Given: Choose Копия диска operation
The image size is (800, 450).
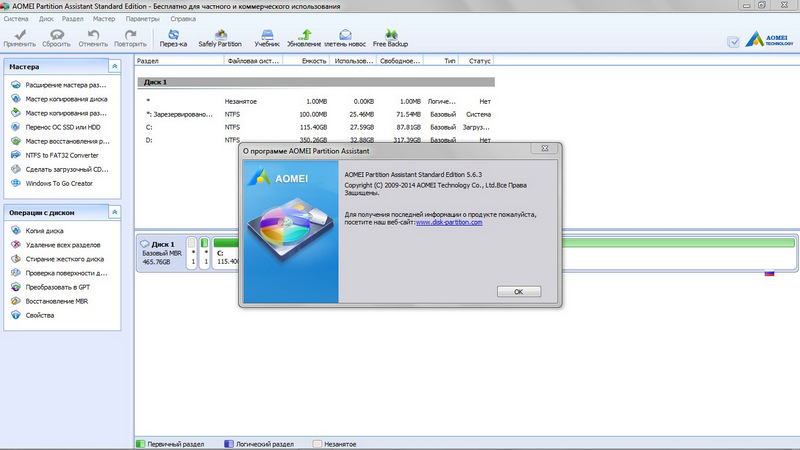Looking at the screenshot, I should (44, 231).
